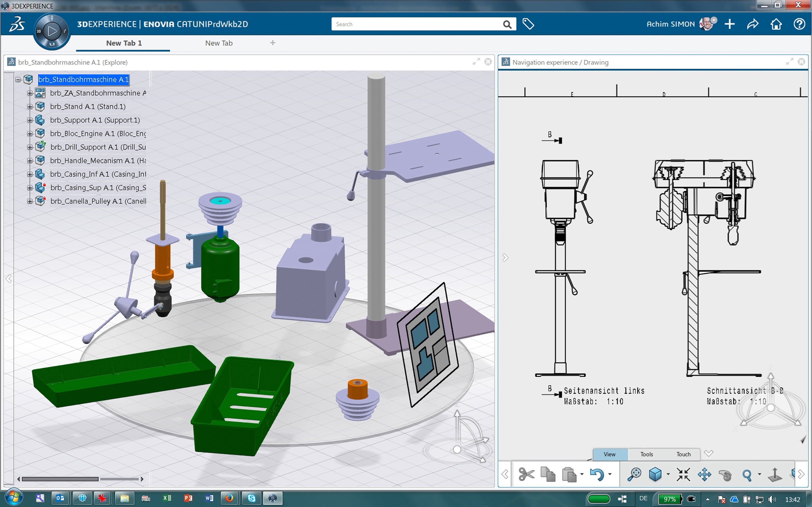Switch to the New Tab tab
Image resolution: width=812 pixels, height=507 pixels.
(219, 43)
